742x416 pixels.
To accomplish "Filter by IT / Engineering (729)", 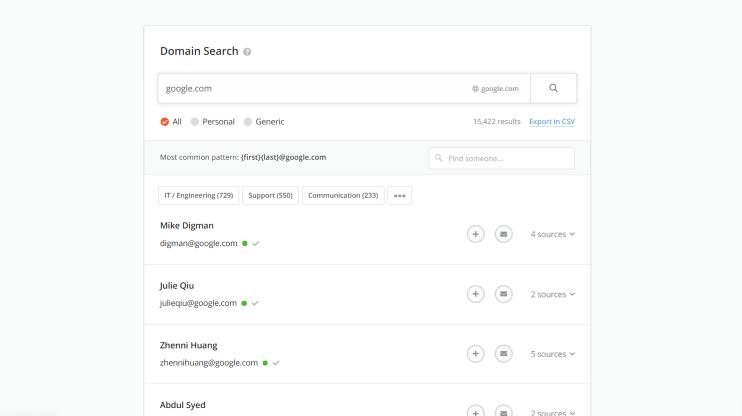I will tap(199, 195).
